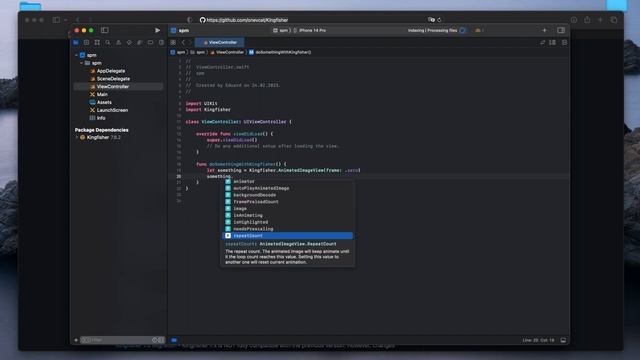Click the related items grid icon
The height and width of the screenshot is (360, 640).
pos(173,42)
